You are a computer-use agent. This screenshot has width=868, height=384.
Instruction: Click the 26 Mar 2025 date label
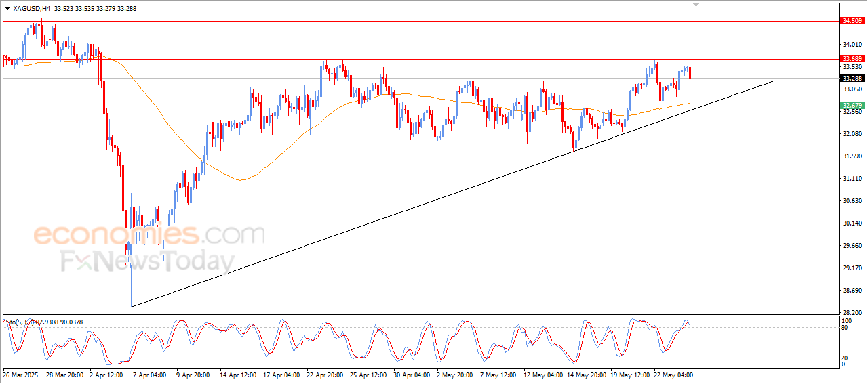tap(21, 375)
